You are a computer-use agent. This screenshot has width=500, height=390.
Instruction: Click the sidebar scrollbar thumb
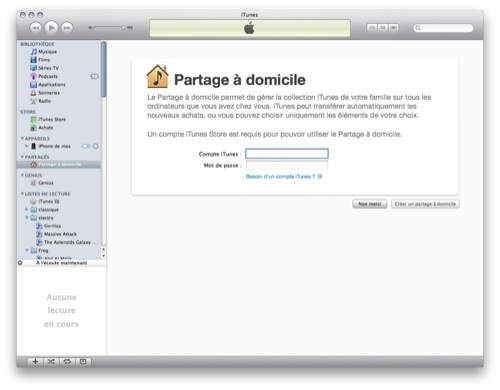point(104,69)
